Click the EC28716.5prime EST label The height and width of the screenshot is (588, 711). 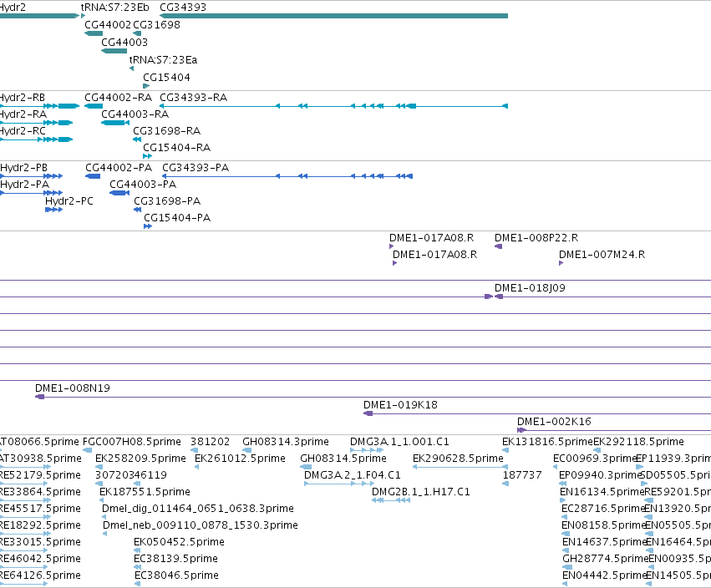603,509
